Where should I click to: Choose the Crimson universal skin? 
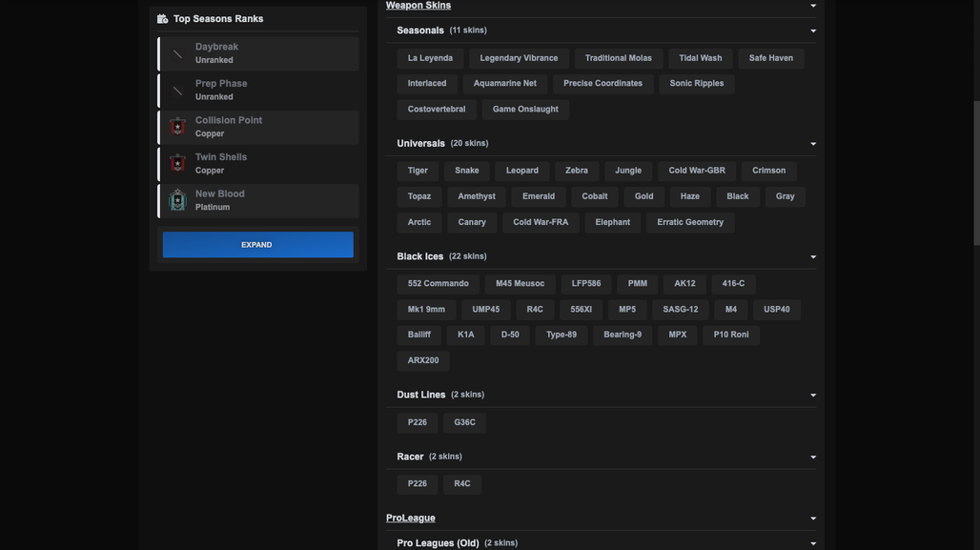point(768,171)
